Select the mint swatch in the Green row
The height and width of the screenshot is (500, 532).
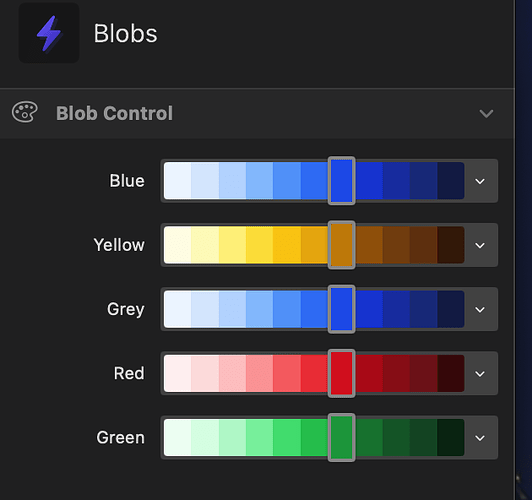(232, 438)
